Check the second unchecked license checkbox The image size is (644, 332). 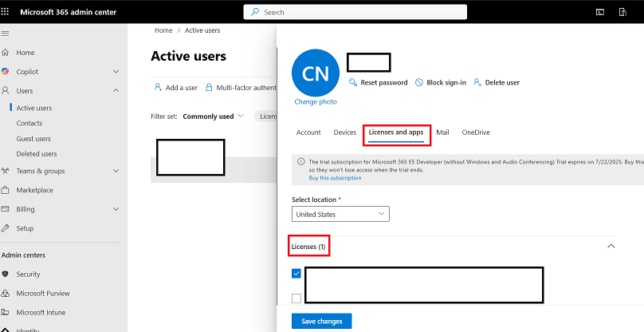point(296,298)
